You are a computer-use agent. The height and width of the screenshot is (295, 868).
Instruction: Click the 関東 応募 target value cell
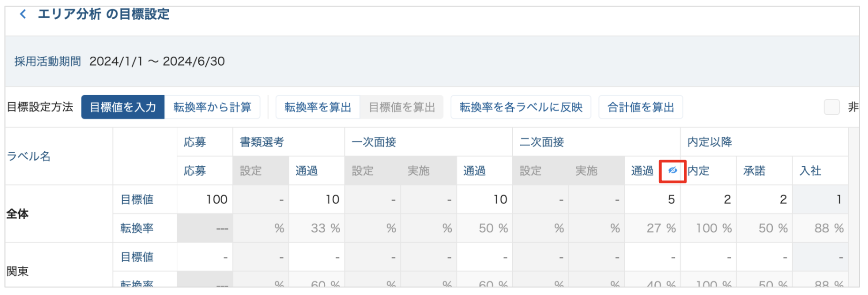[205, 257]
